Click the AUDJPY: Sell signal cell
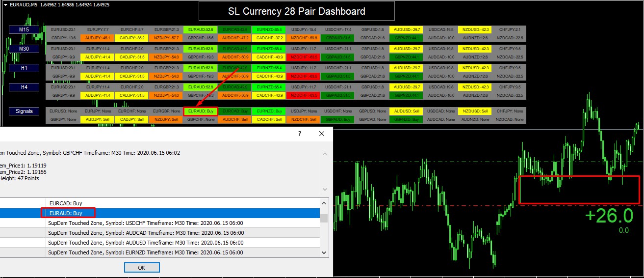This screenshot has width=644, height=278. click(x=97, y=119)
